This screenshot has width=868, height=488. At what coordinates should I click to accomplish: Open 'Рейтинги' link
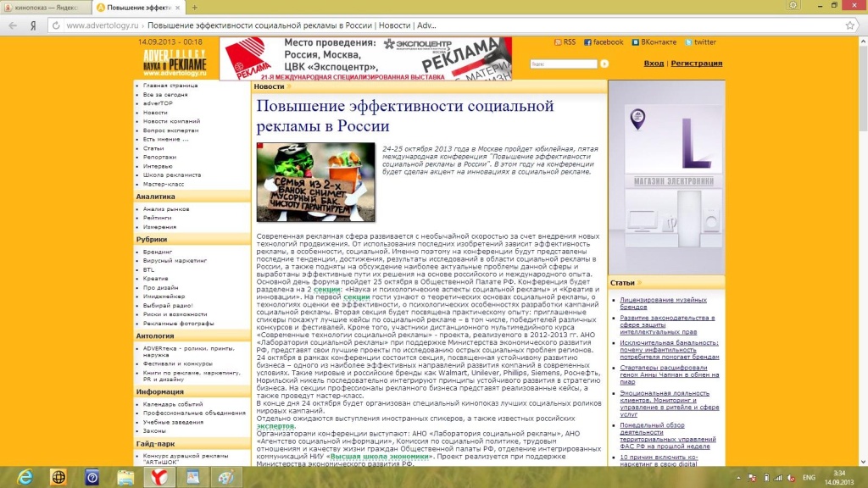pyautogui.click(x=157, y=218)
